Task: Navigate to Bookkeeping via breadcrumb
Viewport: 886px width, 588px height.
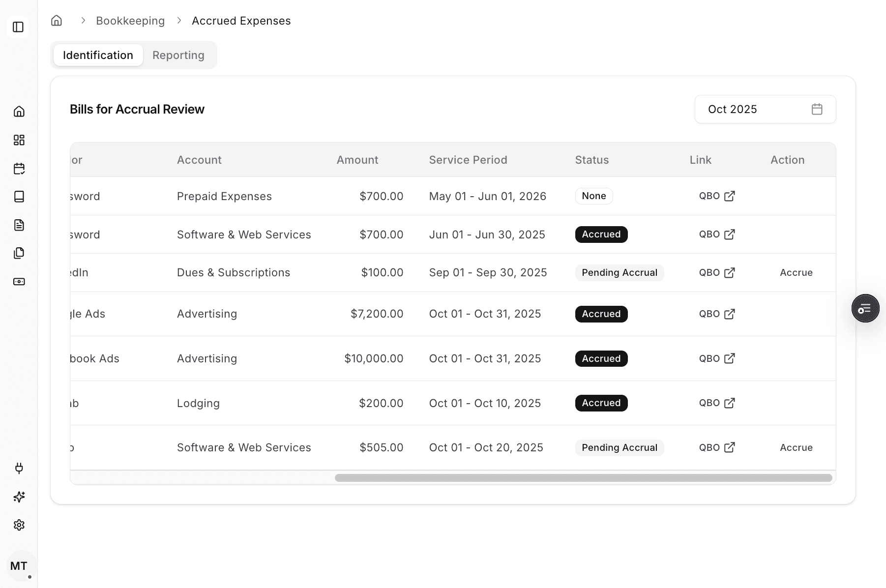Action: point(130,20)
